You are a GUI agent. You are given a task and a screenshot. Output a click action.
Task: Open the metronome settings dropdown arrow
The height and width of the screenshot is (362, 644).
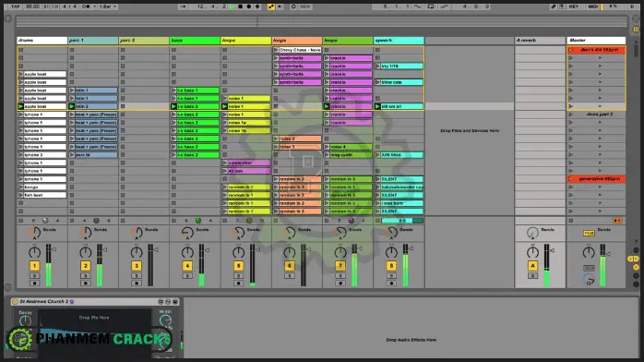tap(94, 6)
